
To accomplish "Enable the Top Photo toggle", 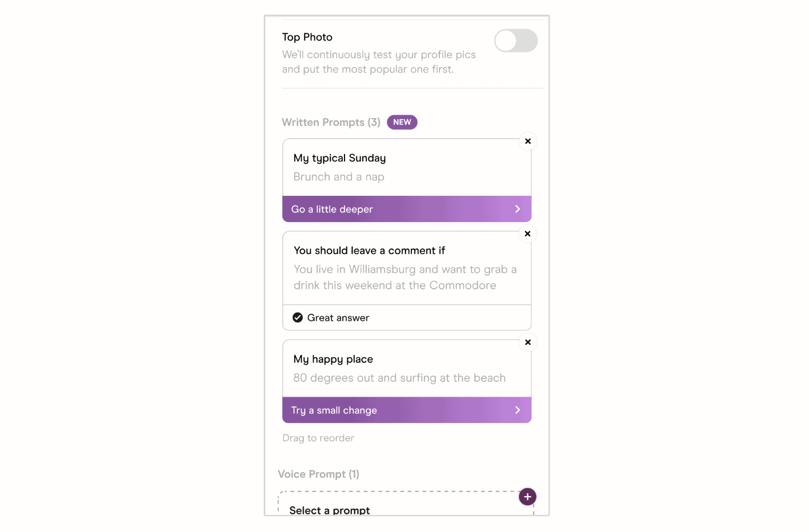I will pyautogui.click(x=515, y=41).
